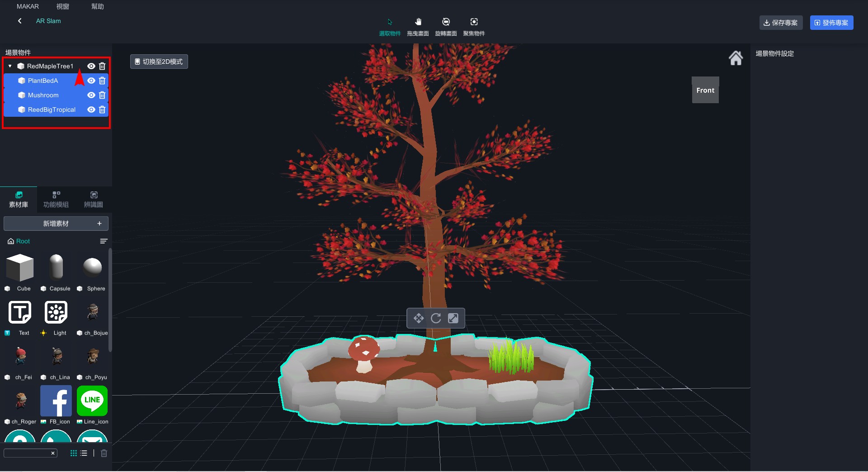Open the 幫助 menu
Viewport: 868px width, 472px height.
tap(98, 6)
